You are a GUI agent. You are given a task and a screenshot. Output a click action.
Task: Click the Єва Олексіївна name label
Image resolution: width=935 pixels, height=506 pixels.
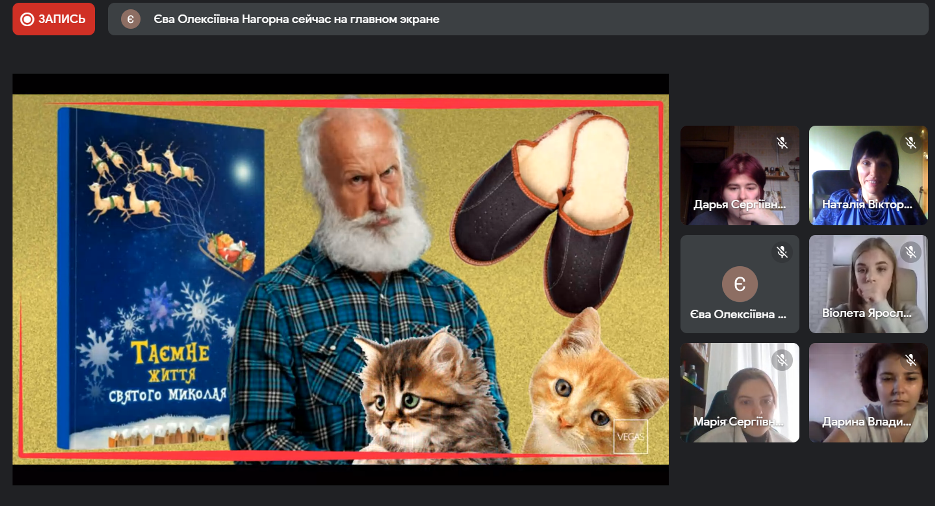738,314
